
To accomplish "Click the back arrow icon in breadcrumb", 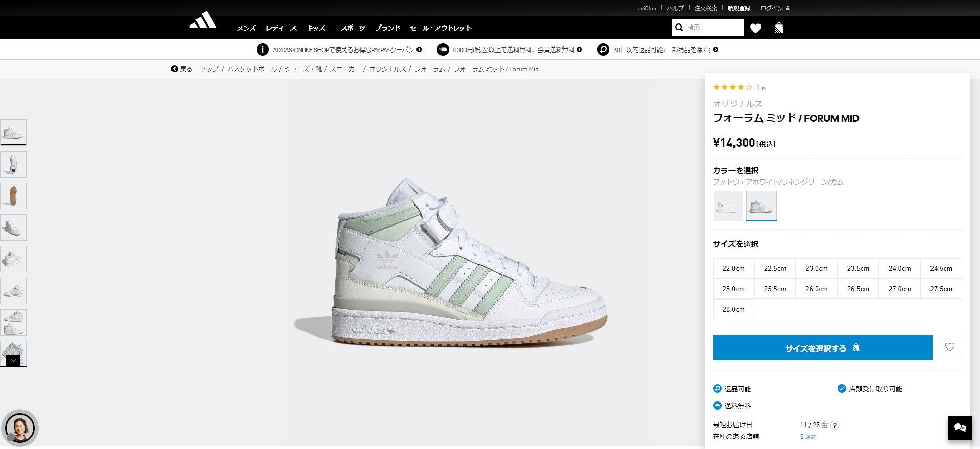I will [x=175, y=69].
